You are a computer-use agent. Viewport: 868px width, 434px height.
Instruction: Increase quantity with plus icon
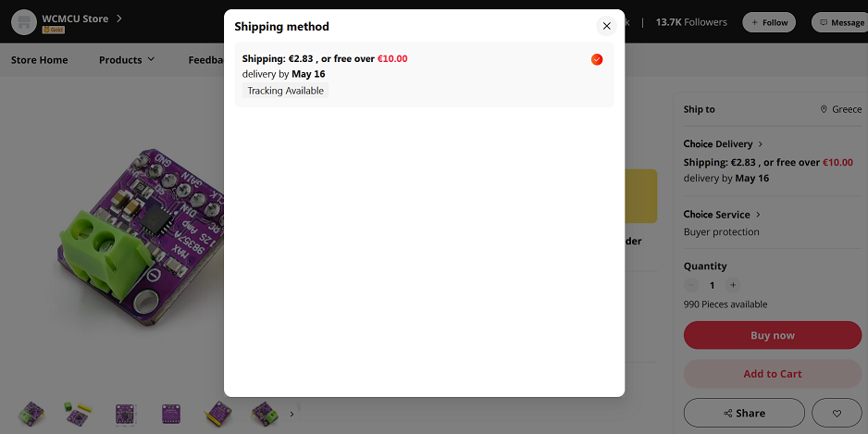[733, 285]
